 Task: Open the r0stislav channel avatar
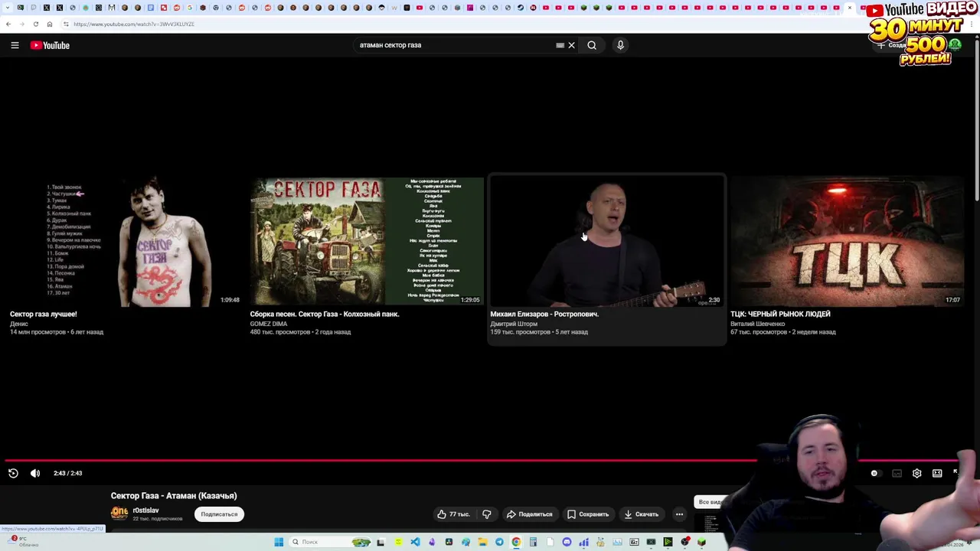119,514
